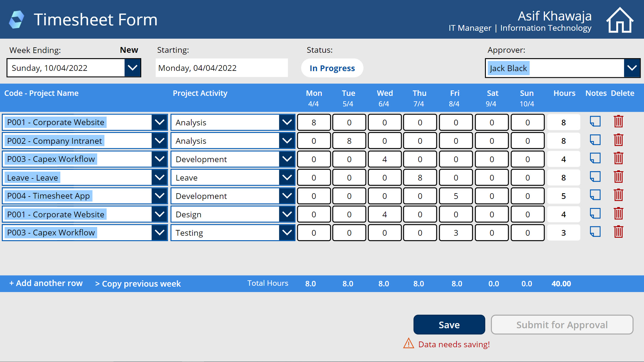Delete the P003 Development row
This screenshot has width=644, height=362.
618,159
